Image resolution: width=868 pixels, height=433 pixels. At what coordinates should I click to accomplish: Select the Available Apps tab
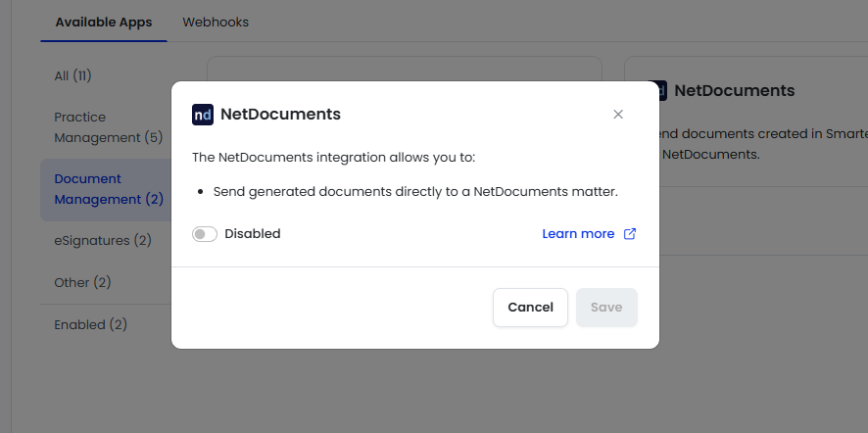[x=104, y=23]
